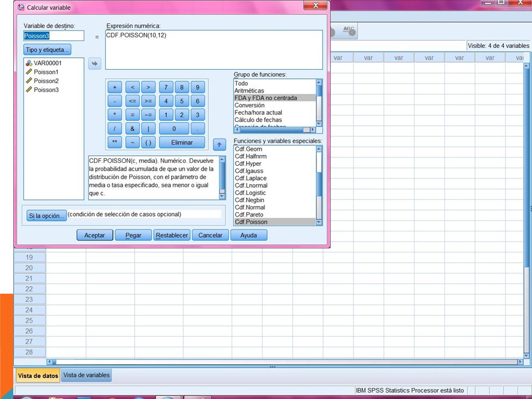
Task: Click the division slash key
Action: click(x=115, y=129)
